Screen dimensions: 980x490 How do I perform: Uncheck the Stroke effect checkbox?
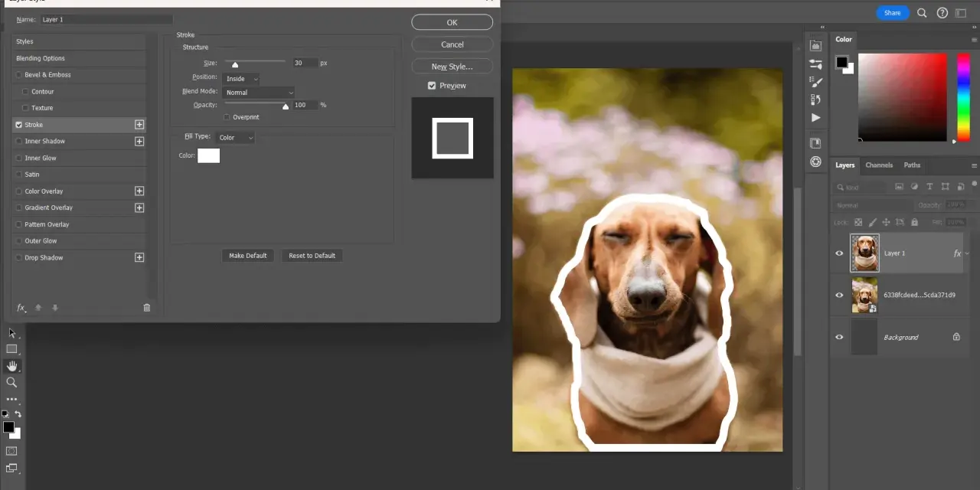coord(19,125)
